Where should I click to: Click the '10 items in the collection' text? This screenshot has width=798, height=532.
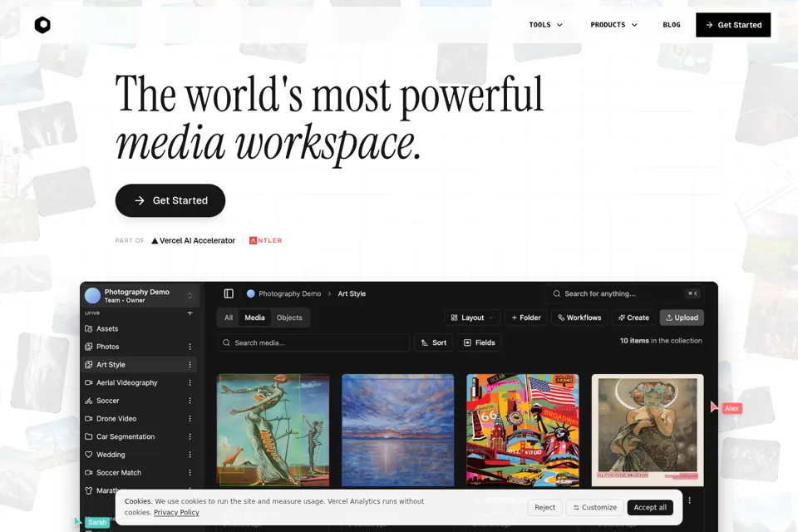(661, 341)
